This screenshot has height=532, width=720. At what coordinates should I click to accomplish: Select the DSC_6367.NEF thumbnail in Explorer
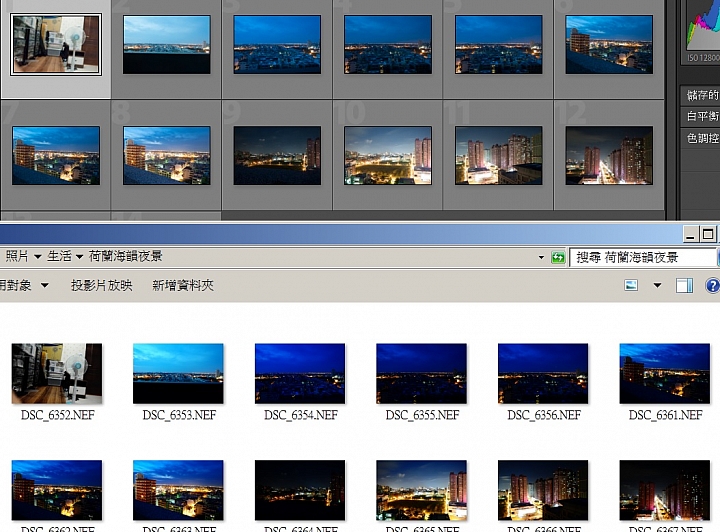coord(664,490)
